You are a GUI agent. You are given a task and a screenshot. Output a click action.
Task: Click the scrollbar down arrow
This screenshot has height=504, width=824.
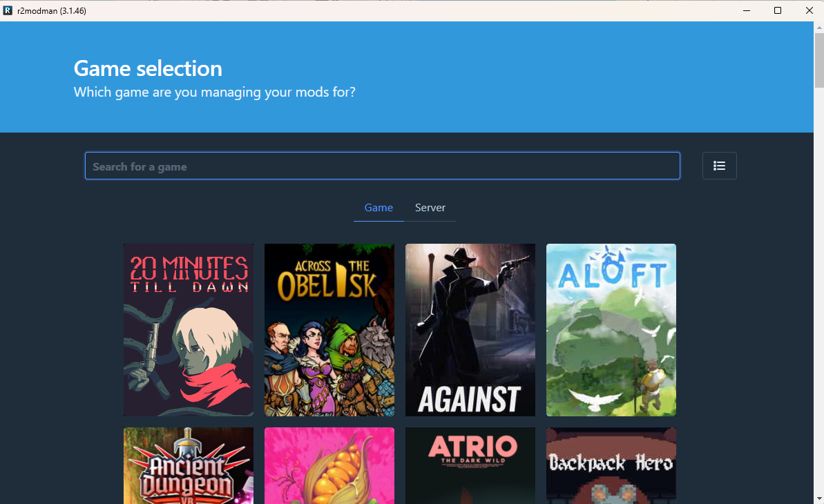(819, 498)
